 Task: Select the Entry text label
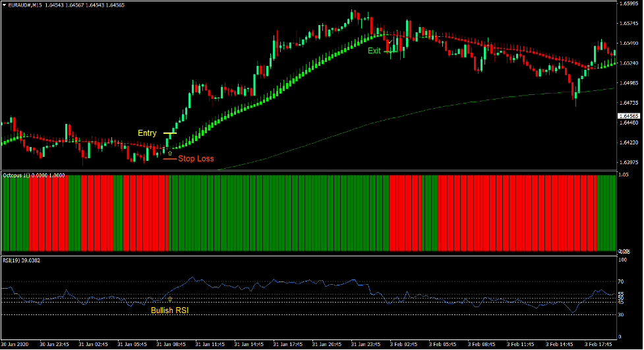pos(147,134)
